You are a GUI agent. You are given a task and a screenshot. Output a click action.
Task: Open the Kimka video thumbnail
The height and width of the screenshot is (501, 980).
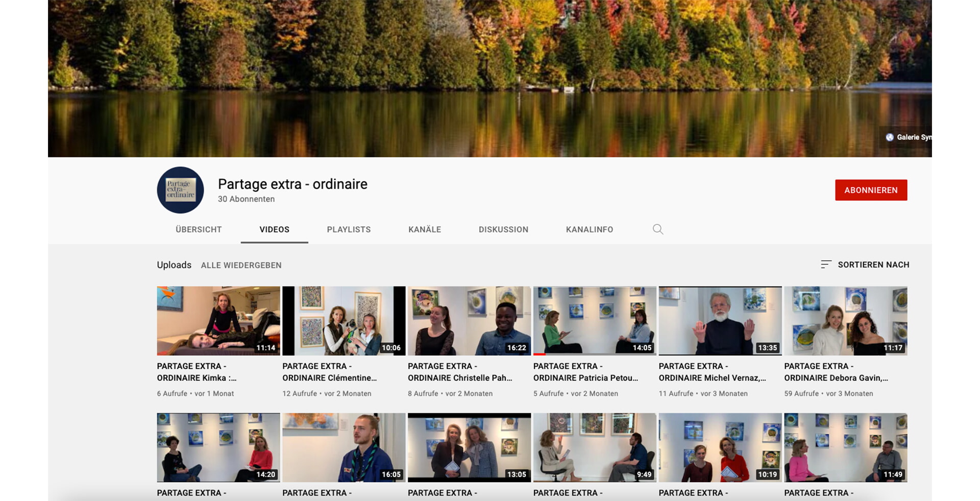tap(218, 321)
